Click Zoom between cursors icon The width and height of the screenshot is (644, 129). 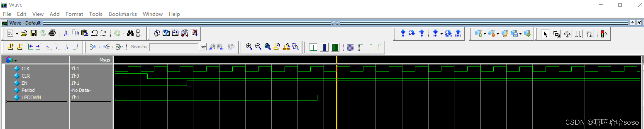286,47
